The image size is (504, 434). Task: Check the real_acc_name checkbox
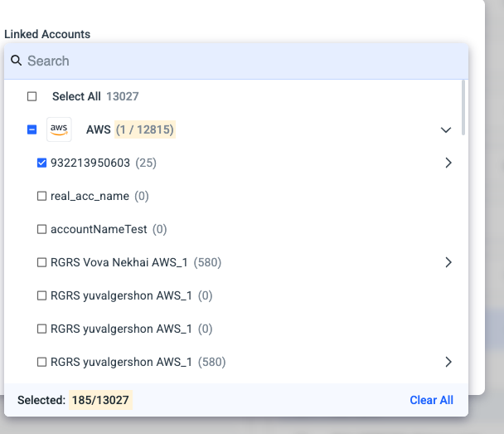pyautogui.click(x=41, y=196)
